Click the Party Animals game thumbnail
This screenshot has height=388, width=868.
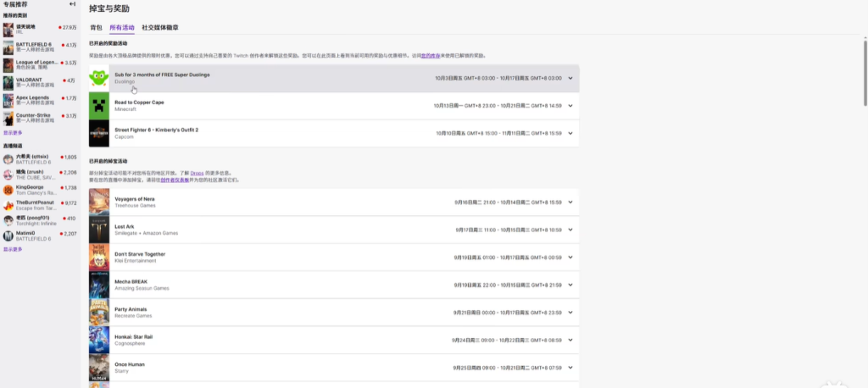(x=99, y=313)
